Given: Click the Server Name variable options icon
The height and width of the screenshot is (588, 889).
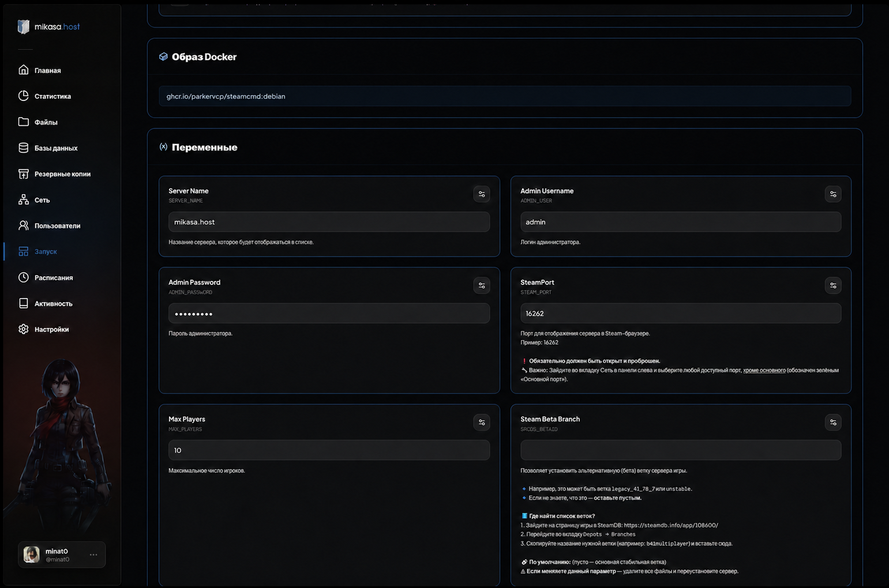Looking at the screenshot, I should pos(482,194).
